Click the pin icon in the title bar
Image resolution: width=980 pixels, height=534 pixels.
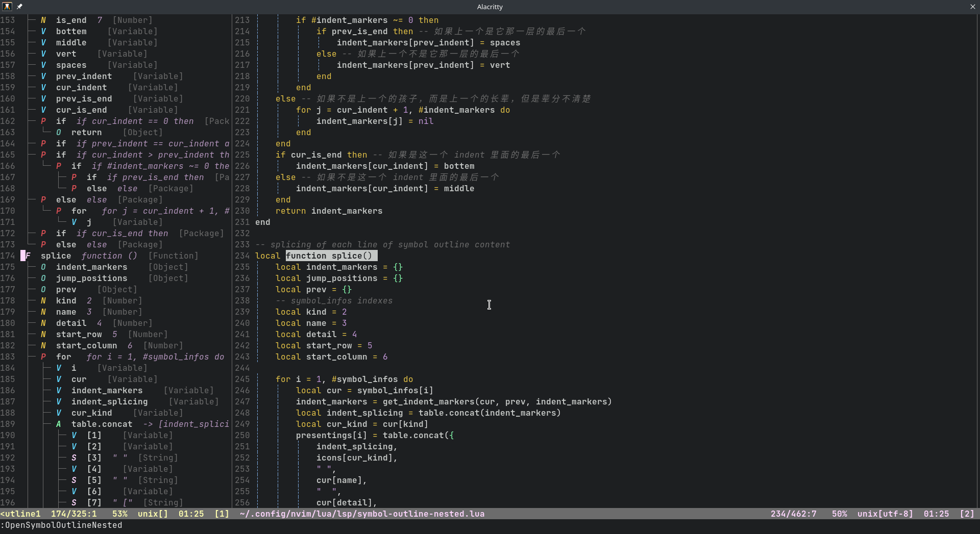20,6
